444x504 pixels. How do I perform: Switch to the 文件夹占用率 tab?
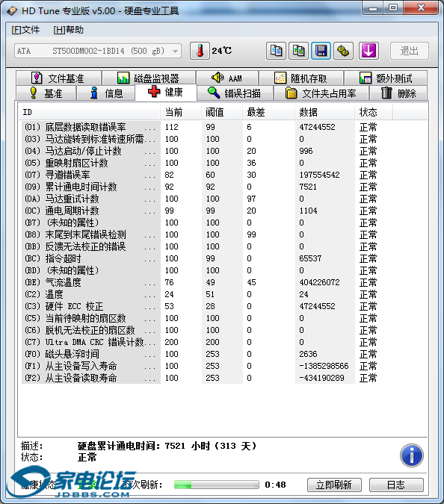(x=321, y=93)
